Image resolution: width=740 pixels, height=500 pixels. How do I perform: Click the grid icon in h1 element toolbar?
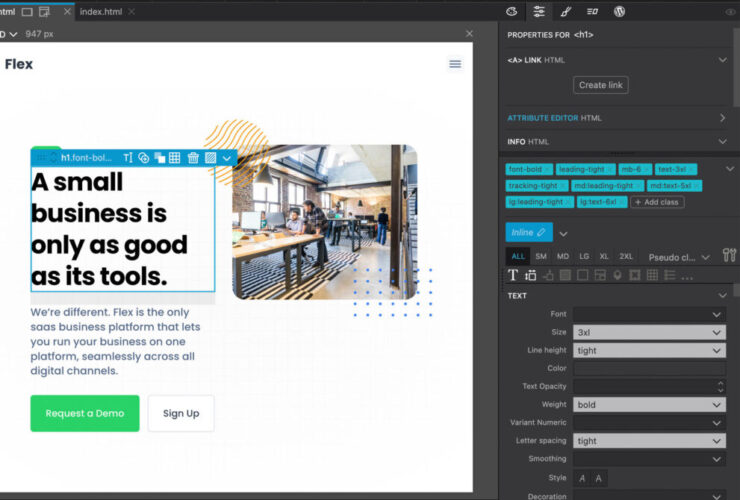174,158
